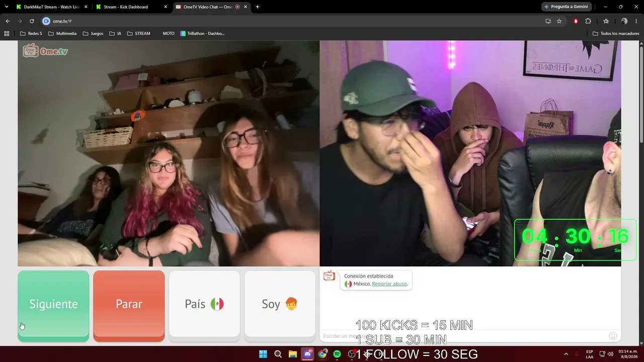Open Google Chrome from the taskbar

coord(323,354)
